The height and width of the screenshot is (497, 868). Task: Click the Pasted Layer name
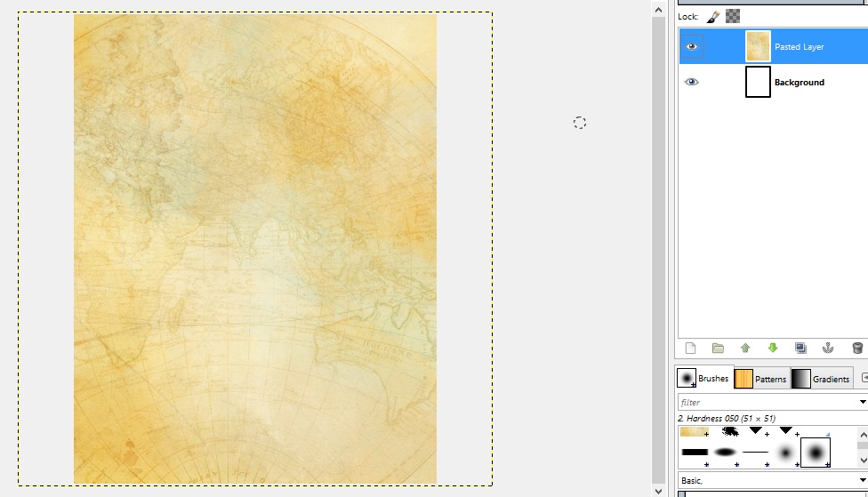799,47
